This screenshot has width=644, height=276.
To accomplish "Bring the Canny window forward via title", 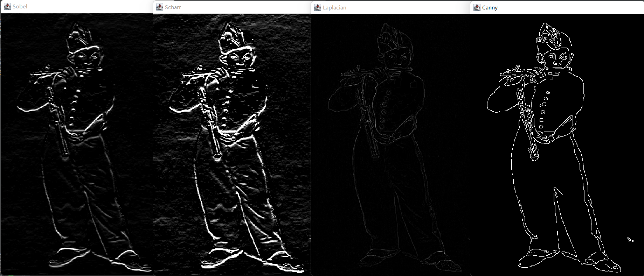I will (490, 7).
